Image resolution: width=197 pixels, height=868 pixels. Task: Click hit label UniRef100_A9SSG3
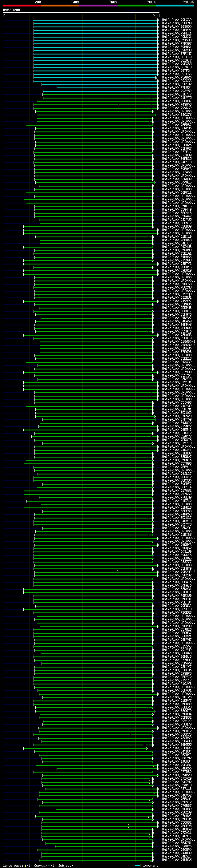point(177,81)
